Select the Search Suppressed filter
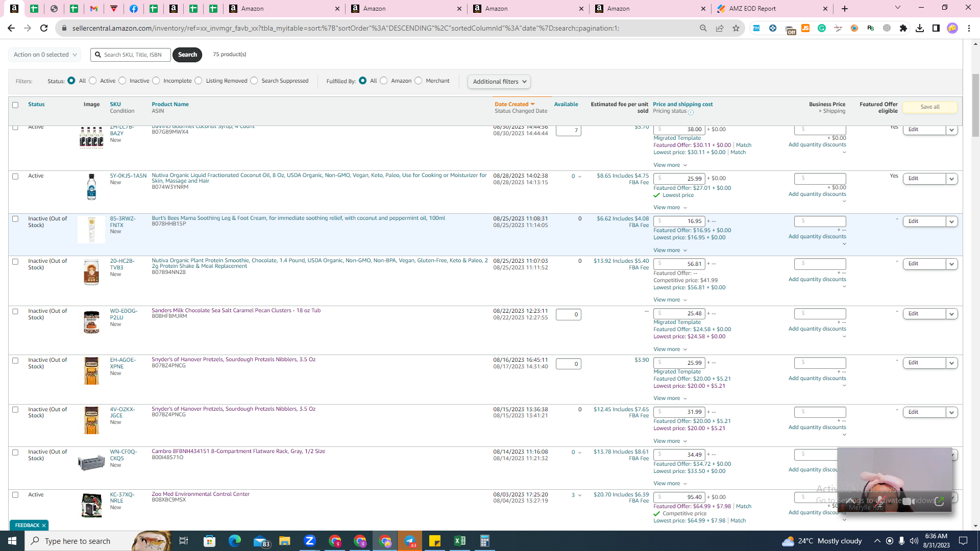The width and height of the screenshot is (980, 551). point(254,81)
